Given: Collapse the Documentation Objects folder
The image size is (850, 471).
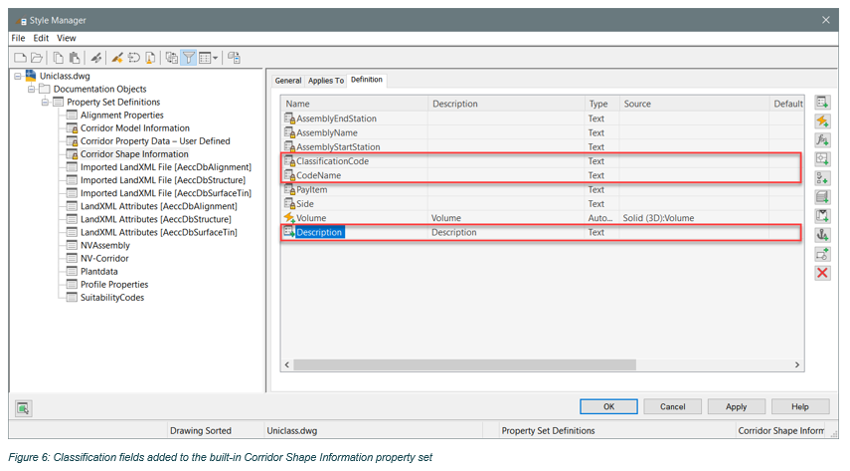Looking at the screenshot, I should click(31, 89).
